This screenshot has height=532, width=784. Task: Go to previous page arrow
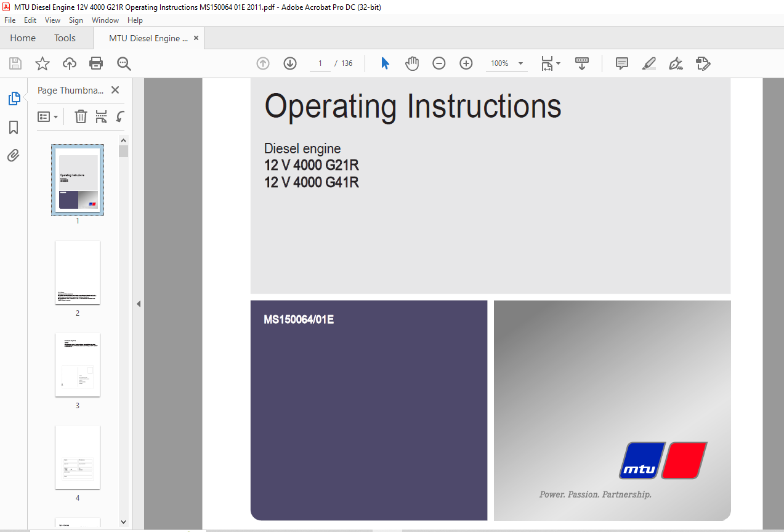click(263, 63)
